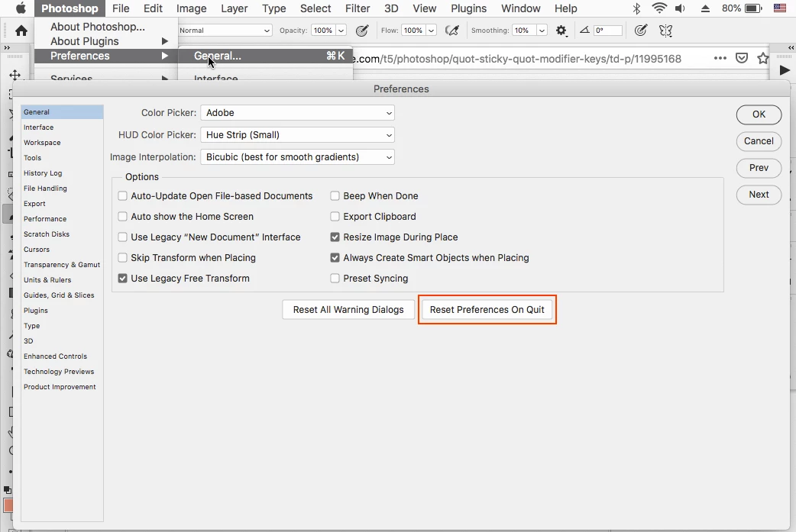Image resolution: width=796 pixels, height=532 pixels.
Task: Click Reset All Warning Dialogs
Action: [348, 309]
